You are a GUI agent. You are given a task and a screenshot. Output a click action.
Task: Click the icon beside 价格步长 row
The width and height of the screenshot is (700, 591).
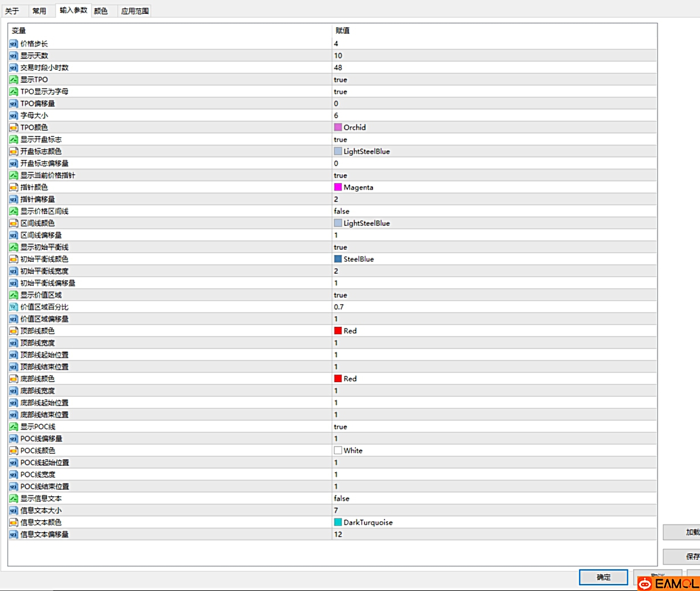coord(14,44)
